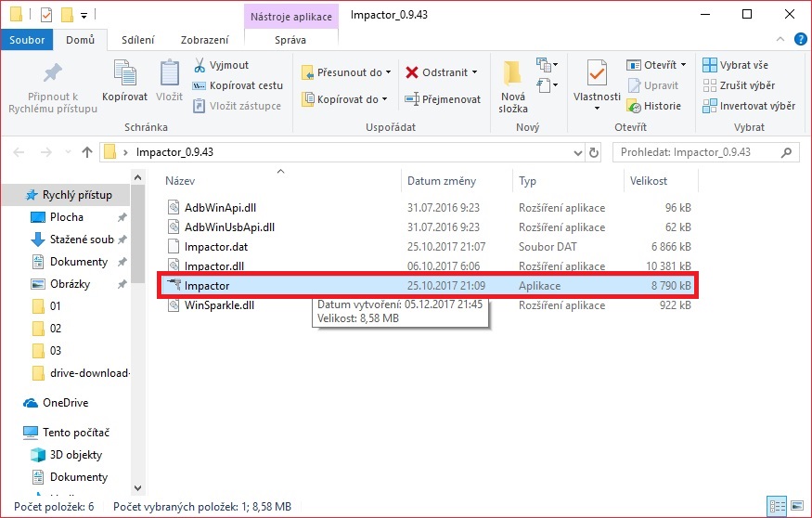Open the Správa tab

[x=290, y=40]
